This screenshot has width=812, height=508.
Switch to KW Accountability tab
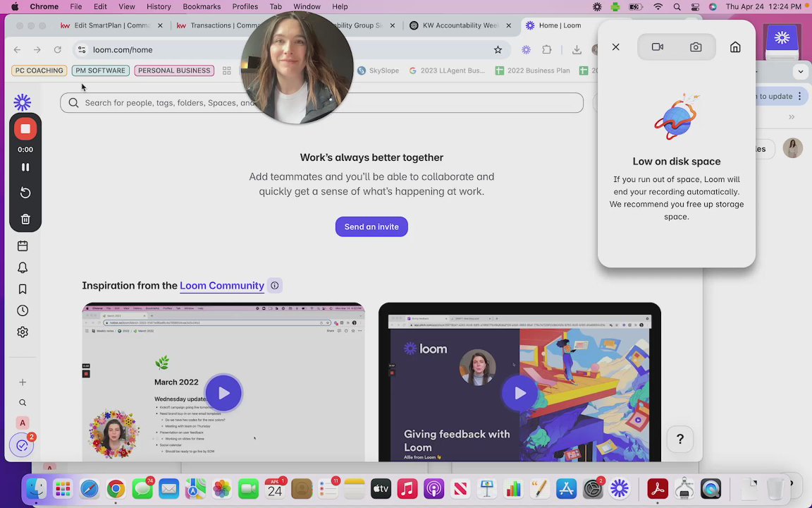pyautogui.click(x=460, y=25)
